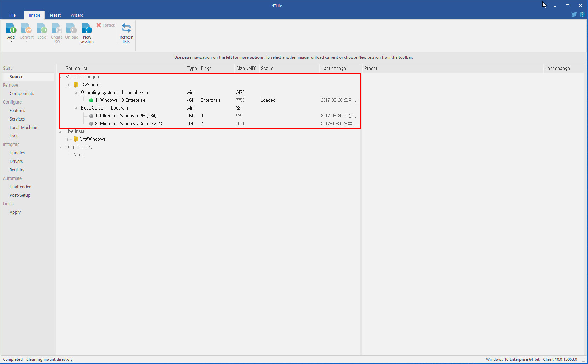Image resolution: width=588 pixels, height=364 pixels.
Task: Collapse the Image history group
Action: coord(60,147)
